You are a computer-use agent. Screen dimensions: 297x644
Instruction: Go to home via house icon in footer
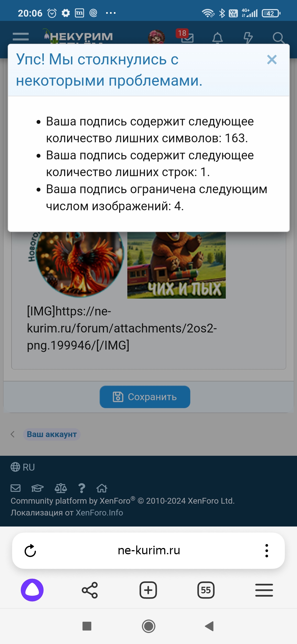pyautogui.click(x=102, y=488)
